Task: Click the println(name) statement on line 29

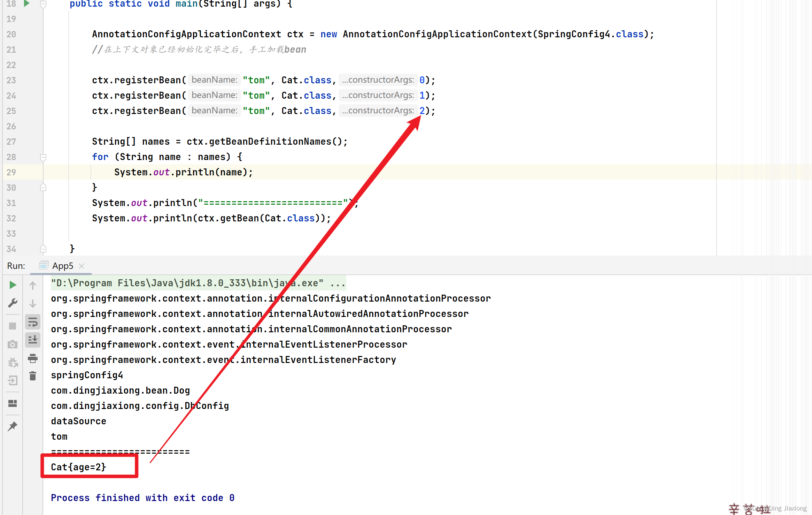Action: click(x=183, y=172)
